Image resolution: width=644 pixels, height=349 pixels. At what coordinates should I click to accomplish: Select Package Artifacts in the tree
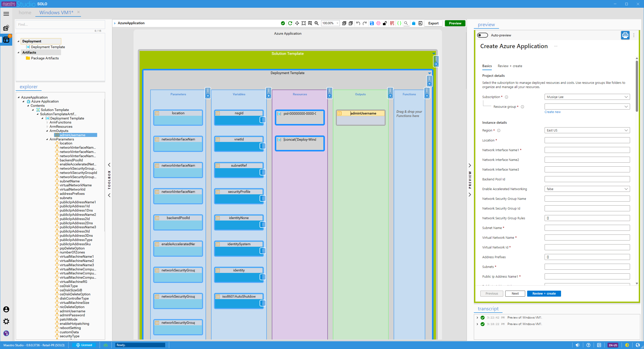point(45,58)
